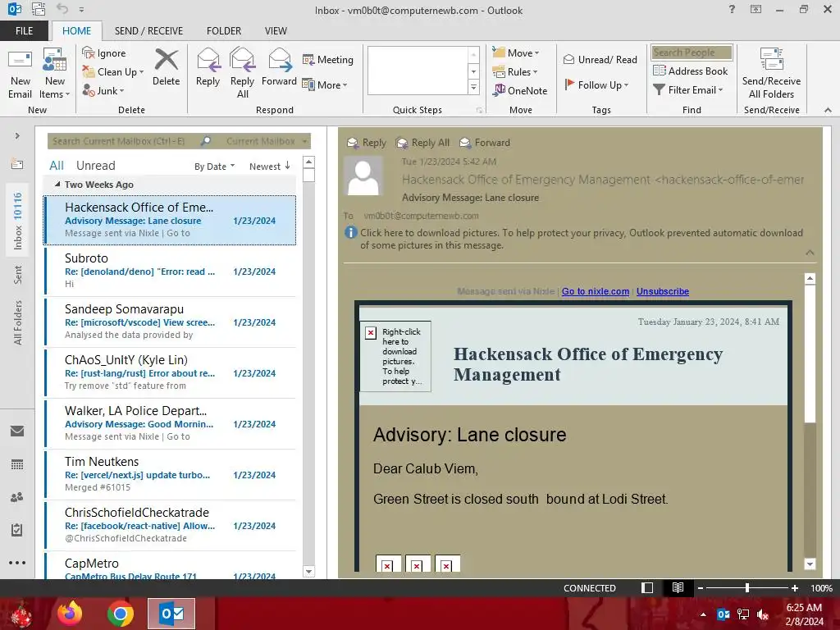The width and height of the screenshot is (840, 630).
Task: Click info bar to download pictures
Action: [575, 239]
